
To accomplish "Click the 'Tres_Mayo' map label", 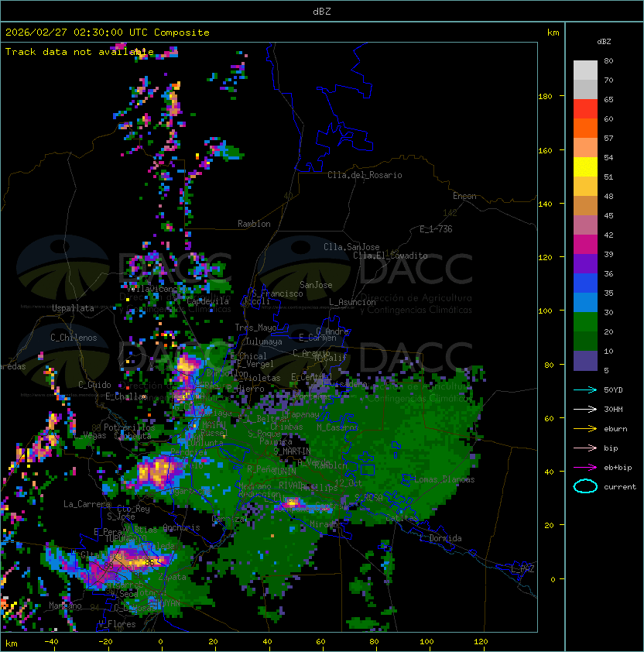I will pyautogui.click(x=255, y=328).
